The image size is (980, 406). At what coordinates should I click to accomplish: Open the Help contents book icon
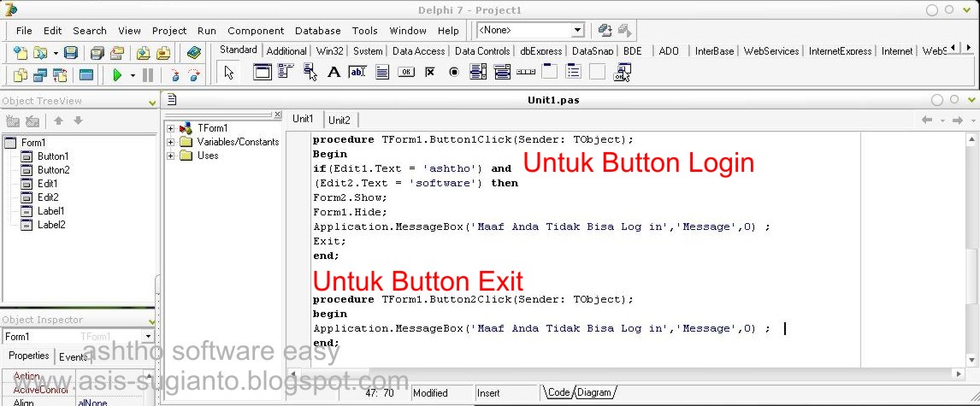[194, 52]
